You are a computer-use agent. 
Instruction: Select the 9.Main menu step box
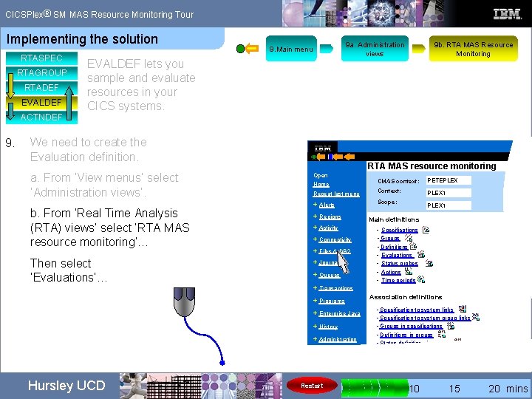point(291,49)
